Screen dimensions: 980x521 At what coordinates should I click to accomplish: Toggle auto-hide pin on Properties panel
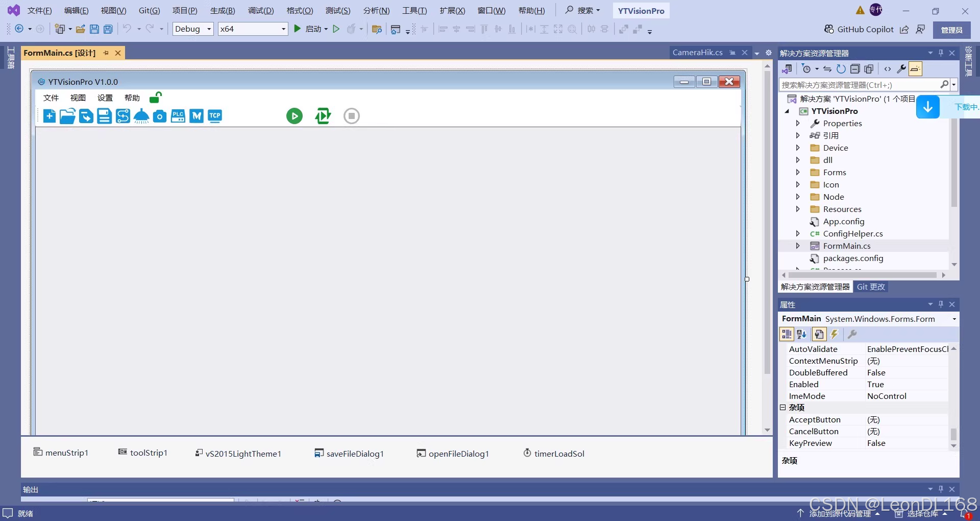click(x=941, y=304)
